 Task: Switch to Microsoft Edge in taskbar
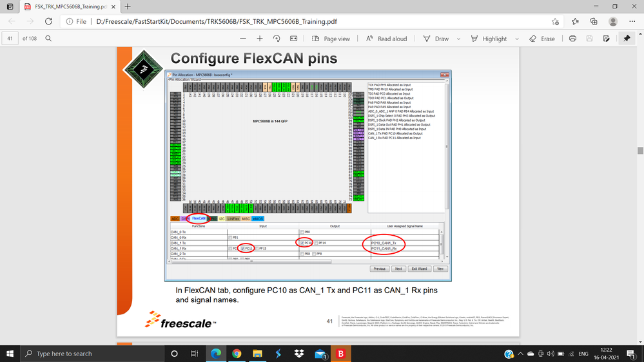pyautogui.click(x=215, y=354)
